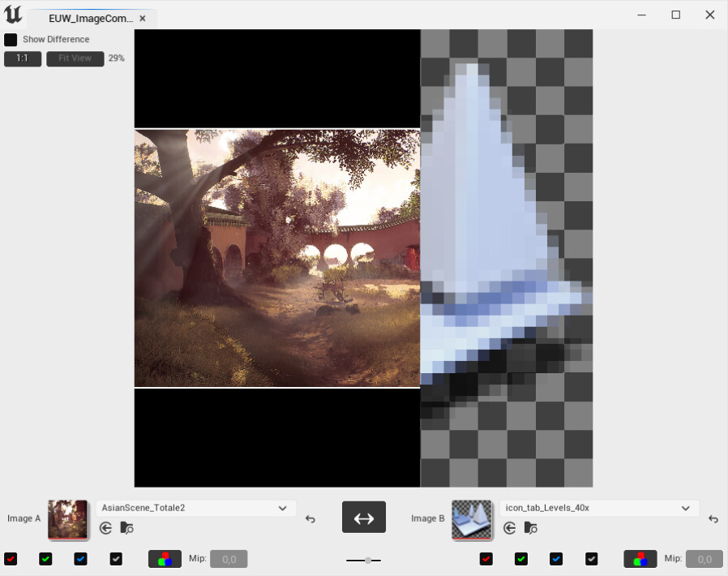Toggle Show Difference
This screenshot has width=728, height=576.
tap(11, 39)
